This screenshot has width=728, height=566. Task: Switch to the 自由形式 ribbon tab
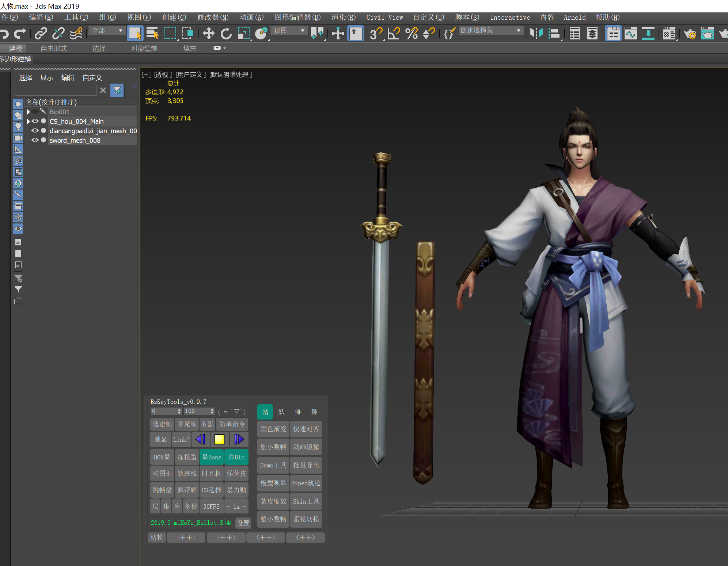pos(54,48)
